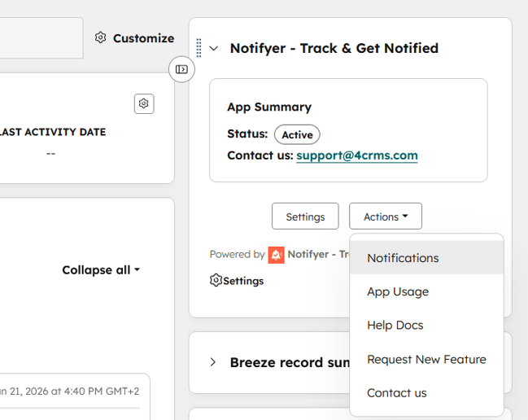Click the drag handle beside Notifyer card title
Screen dimensions: 528x420
(199, 48)
